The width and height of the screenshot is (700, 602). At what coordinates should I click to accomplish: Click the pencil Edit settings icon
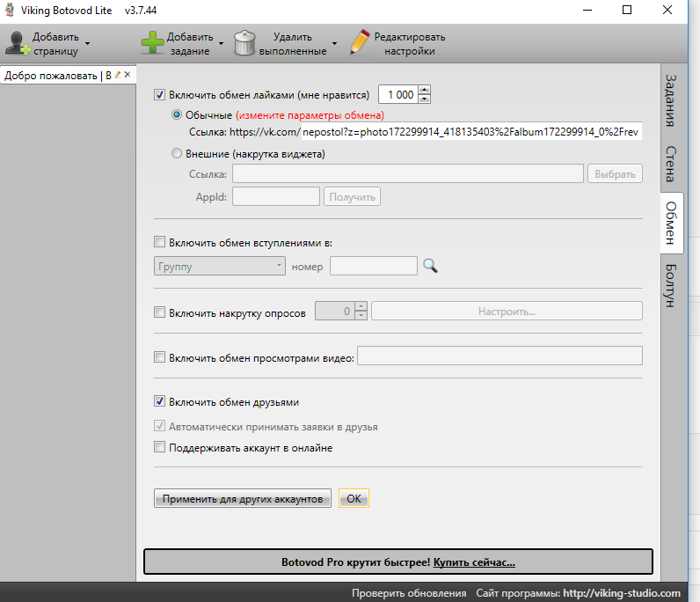(x=360, y=42)
